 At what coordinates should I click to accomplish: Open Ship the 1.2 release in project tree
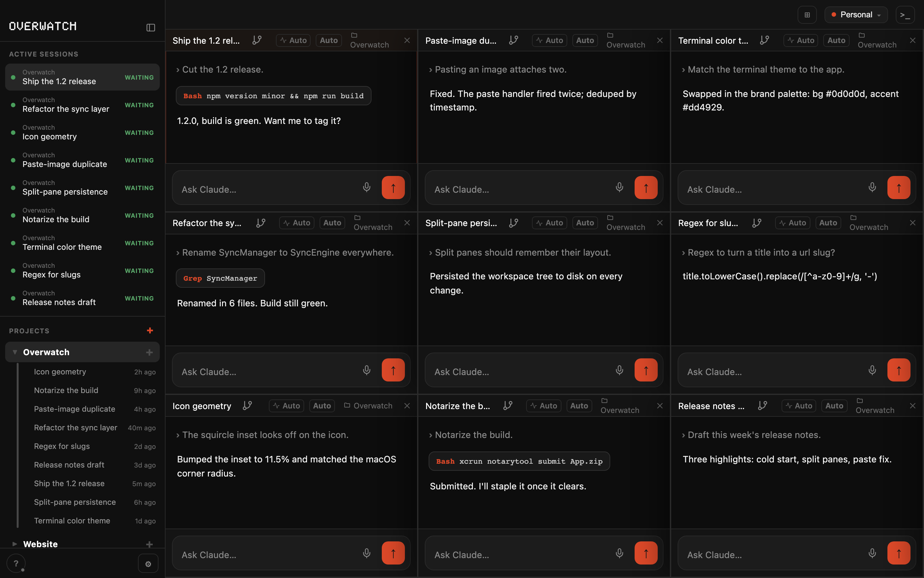90,484
